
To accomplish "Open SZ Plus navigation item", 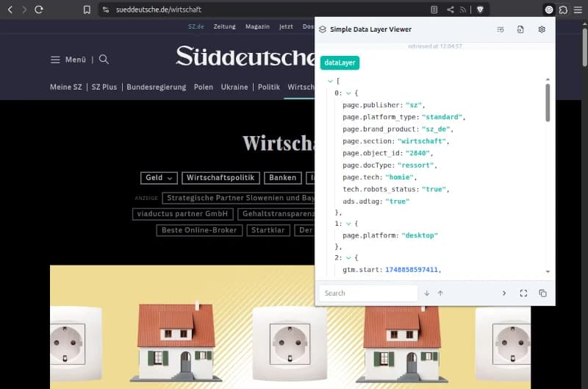I will (104, 87).
